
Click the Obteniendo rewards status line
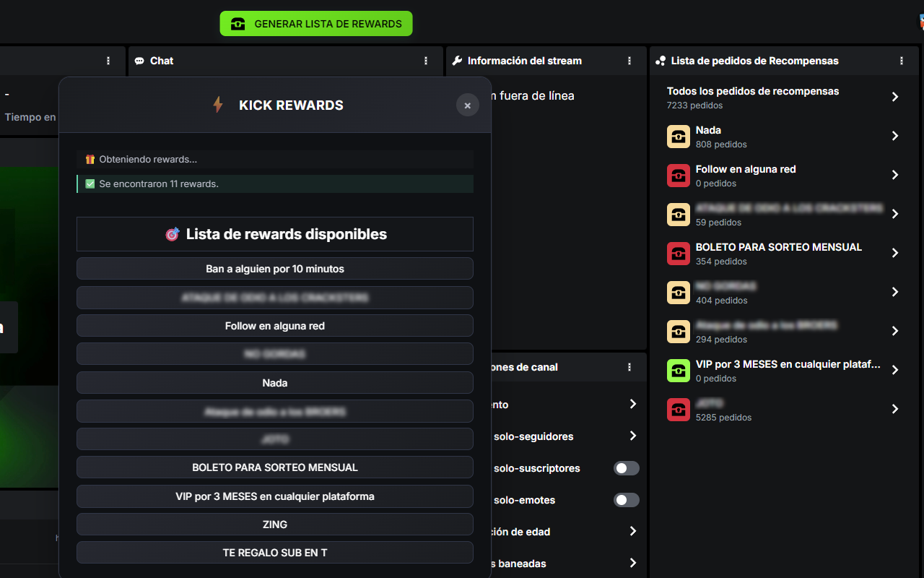(x=275, y=159)
